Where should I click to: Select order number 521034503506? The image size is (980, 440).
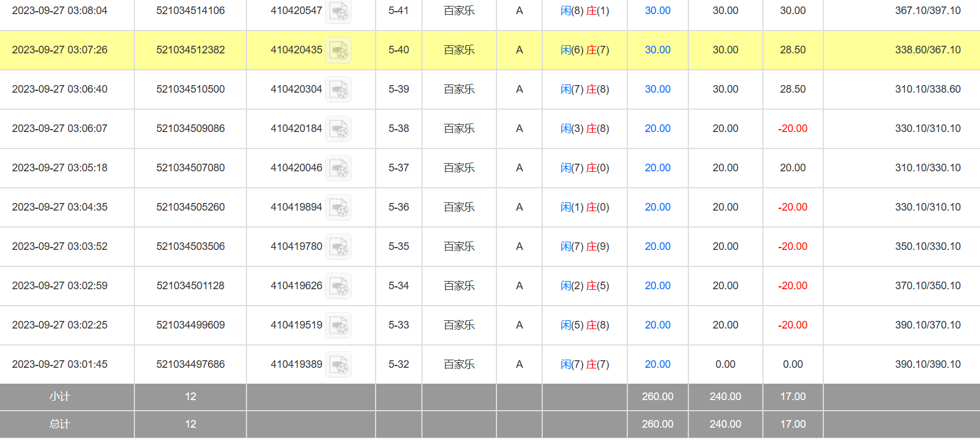pos(190,246)
